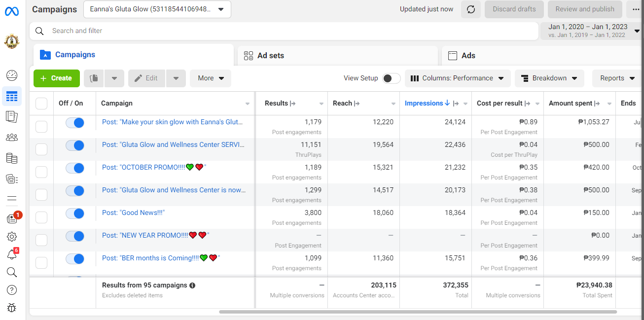This screenshot has width=644, height=320.
Task: Open notifications bell icon
Action: click(x=12, y=254)
